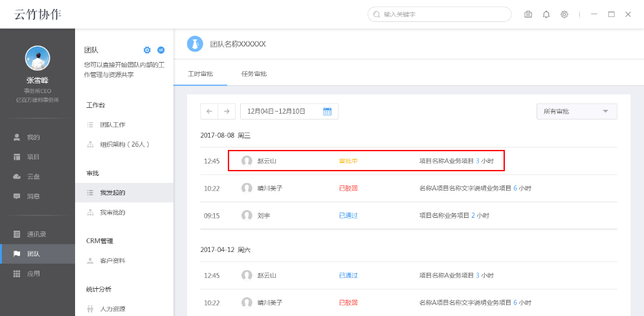Expand the 所有审批 dropdown

pos(576,111)
